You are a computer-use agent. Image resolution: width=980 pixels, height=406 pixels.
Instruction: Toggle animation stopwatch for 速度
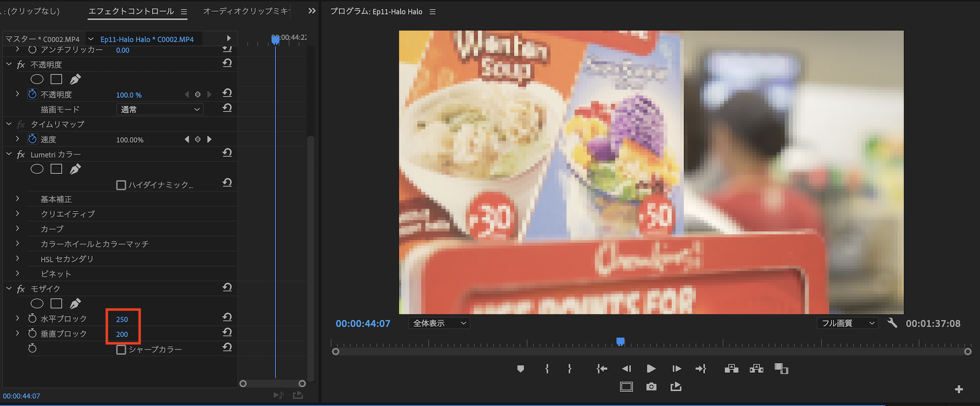click(x=32, y=139)
